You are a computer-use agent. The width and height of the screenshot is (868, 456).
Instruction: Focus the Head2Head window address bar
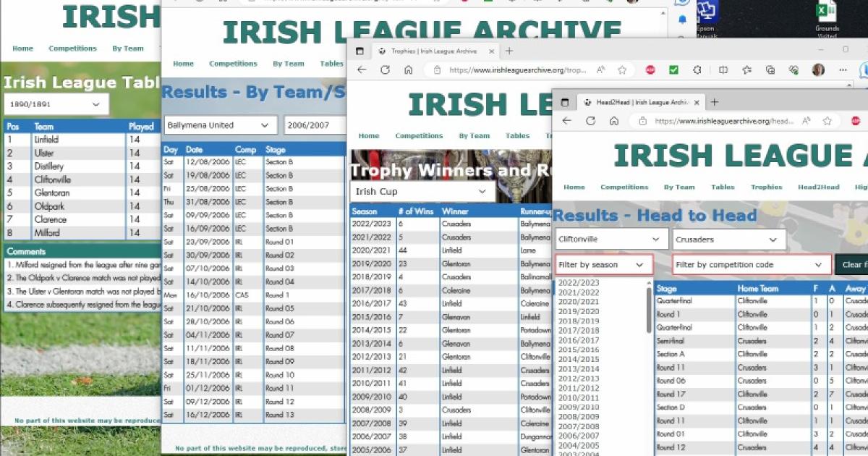[x=723, y=122]
